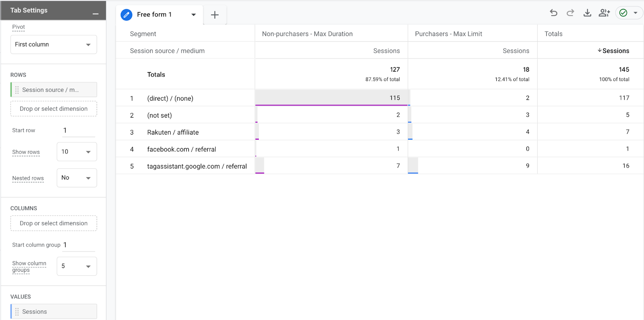Download the exploration data
Image resolution: width=644 pixels, height=320 pixels.
click(587, 13)
